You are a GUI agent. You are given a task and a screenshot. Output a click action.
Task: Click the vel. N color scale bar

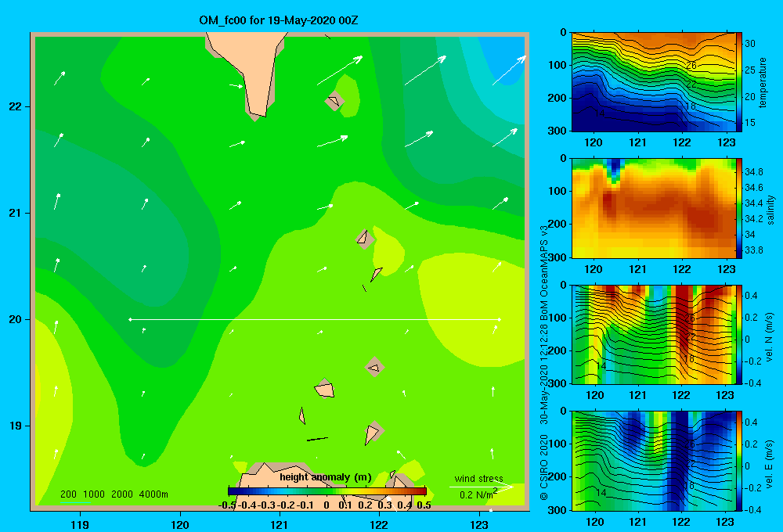point(739,334)
